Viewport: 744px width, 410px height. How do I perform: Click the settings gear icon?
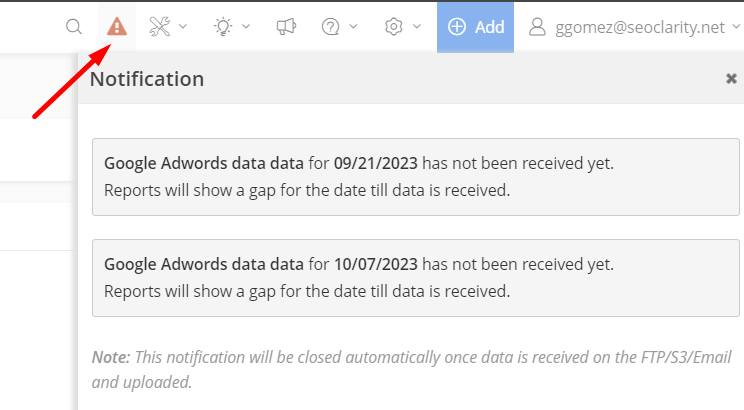393,27
